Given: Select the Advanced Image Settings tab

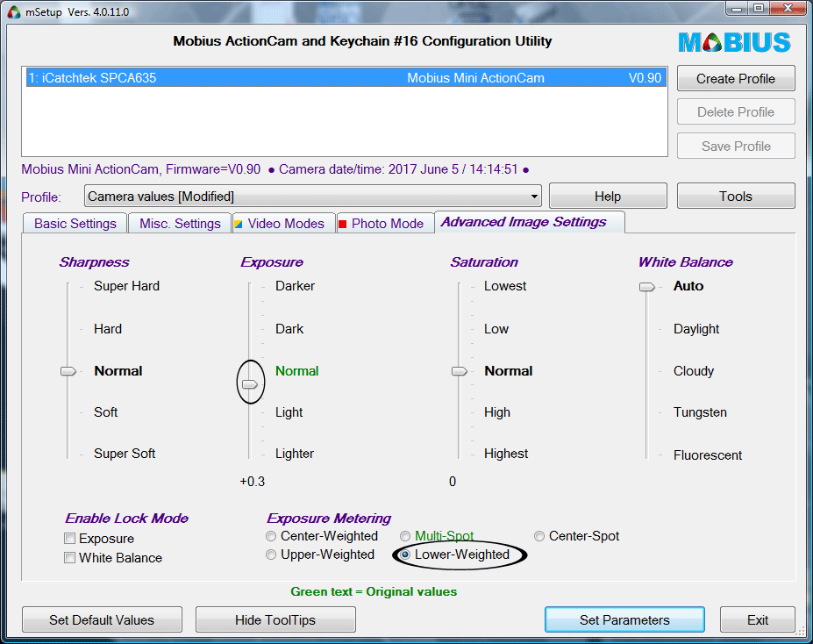Looking at the screenshot, I should tap(529, 222).
